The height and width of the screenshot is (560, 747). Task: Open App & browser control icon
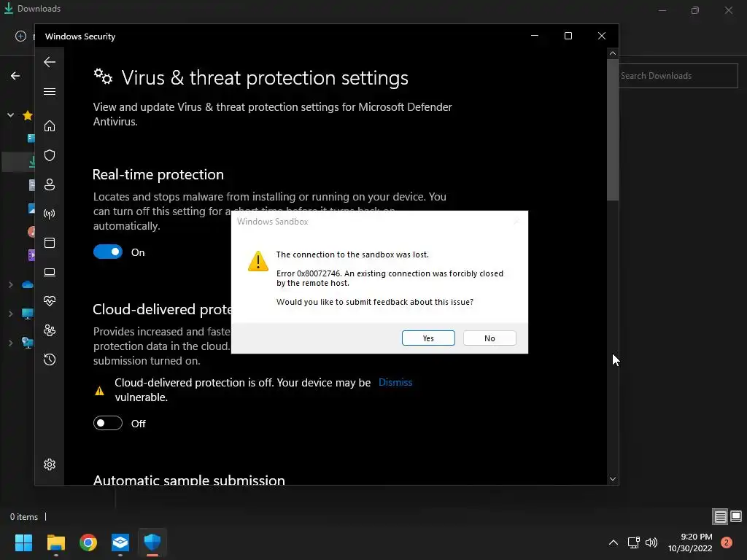click(x=50, y=243)
